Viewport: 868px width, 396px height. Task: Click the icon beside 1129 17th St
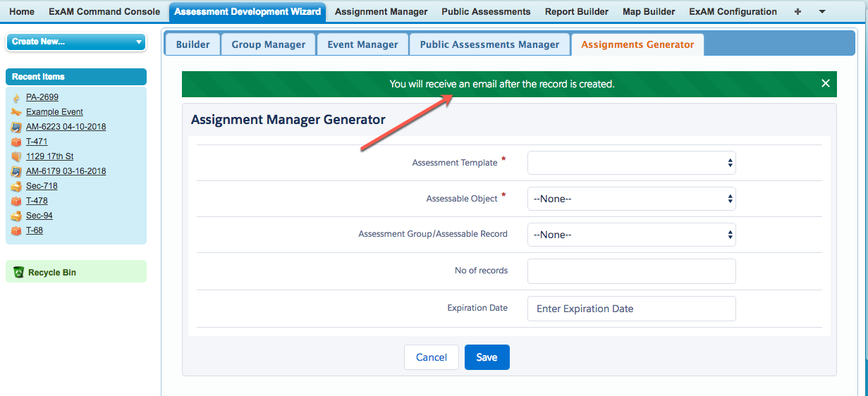coord(16,156)
